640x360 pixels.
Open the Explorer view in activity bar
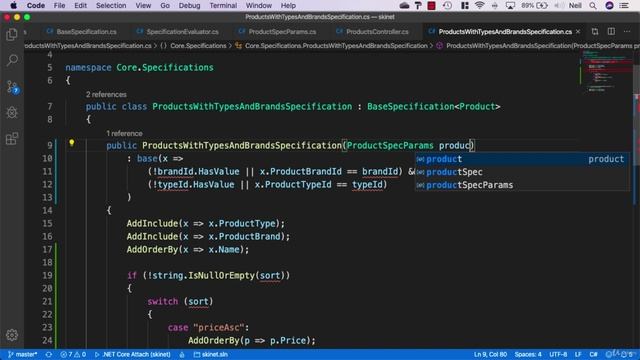click(x=12, y=34)
